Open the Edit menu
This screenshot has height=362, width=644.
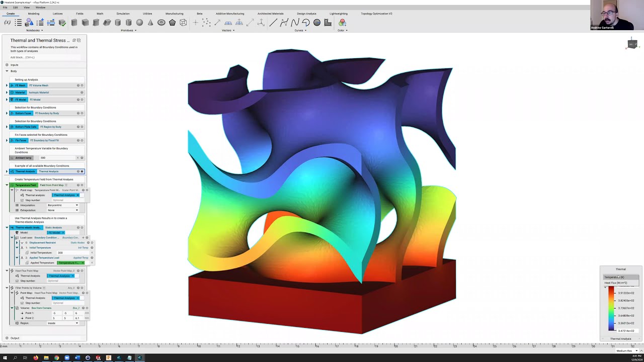(16, 8)
